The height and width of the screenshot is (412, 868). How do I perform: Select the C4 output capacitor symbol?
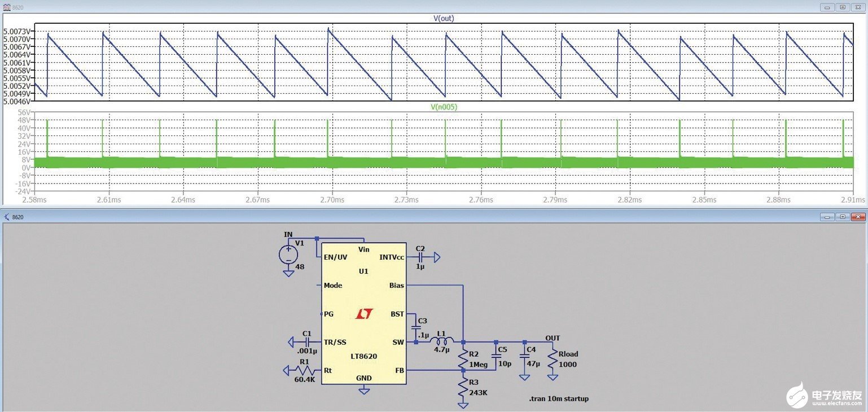[x=524, y=356]
